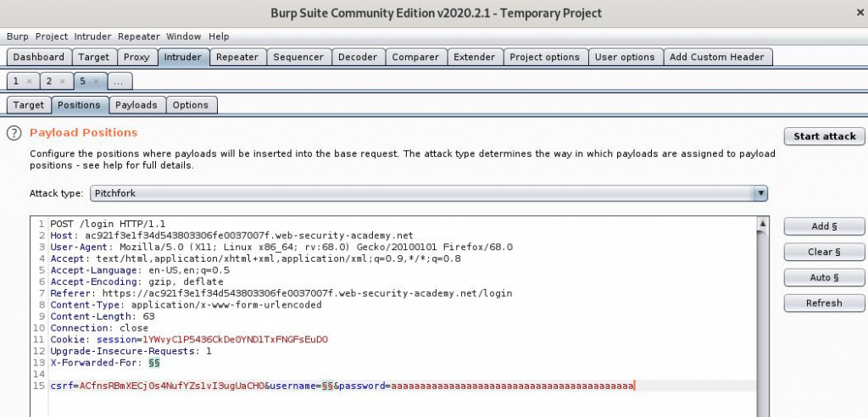Screen dimensions: 868x417
Task: Switch to the Comparer tab
Action: pos(415,57)
